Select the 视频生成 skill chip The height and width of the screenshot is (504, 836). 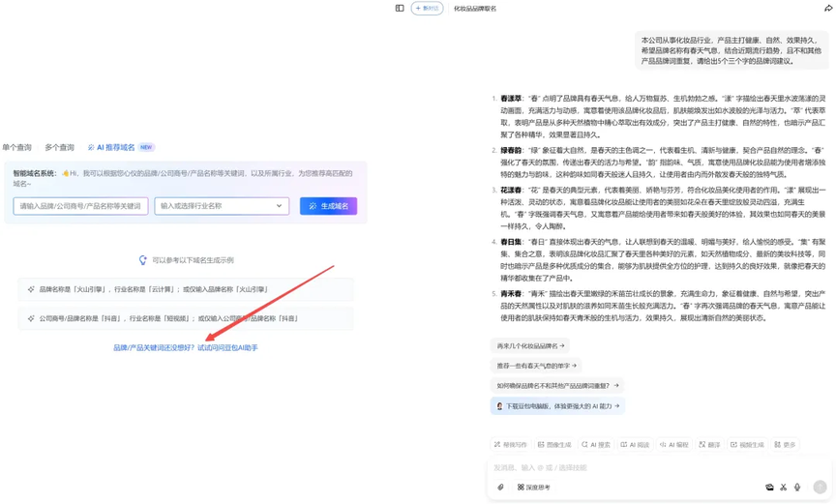coord(747,444)
